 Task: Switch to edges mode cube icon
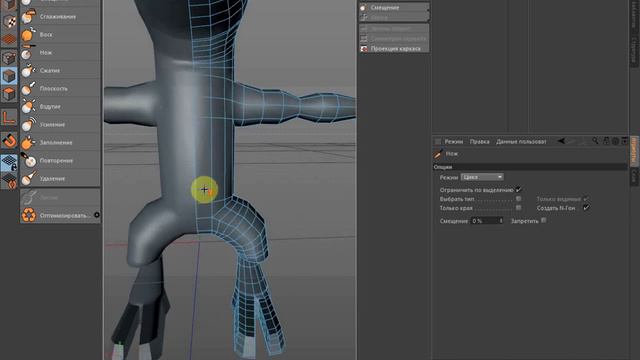(9, 76)
